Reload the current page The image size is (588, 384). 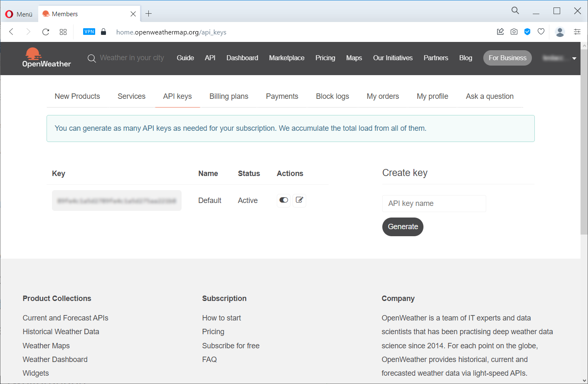[46, 32]
